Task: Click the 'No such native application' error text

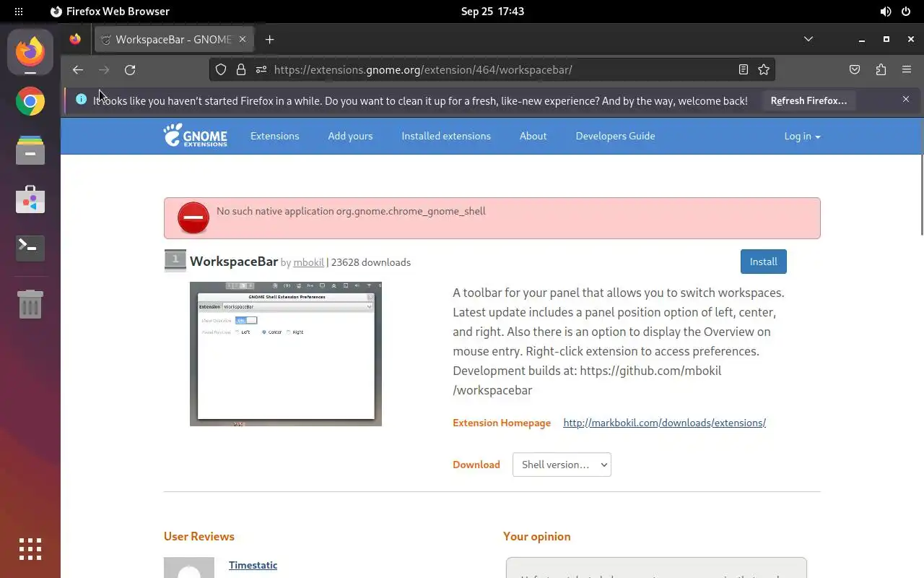Action: point(351,211)
